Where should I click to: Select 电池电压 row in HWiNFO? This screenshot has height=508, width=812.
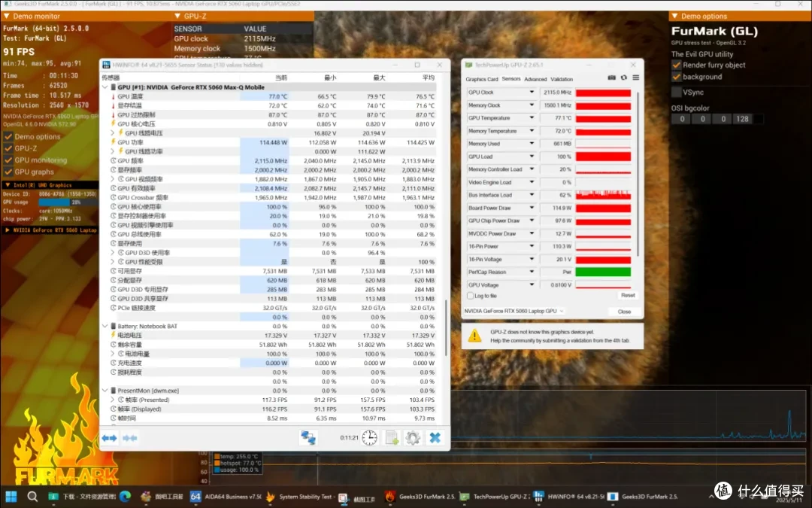[269, 336]
